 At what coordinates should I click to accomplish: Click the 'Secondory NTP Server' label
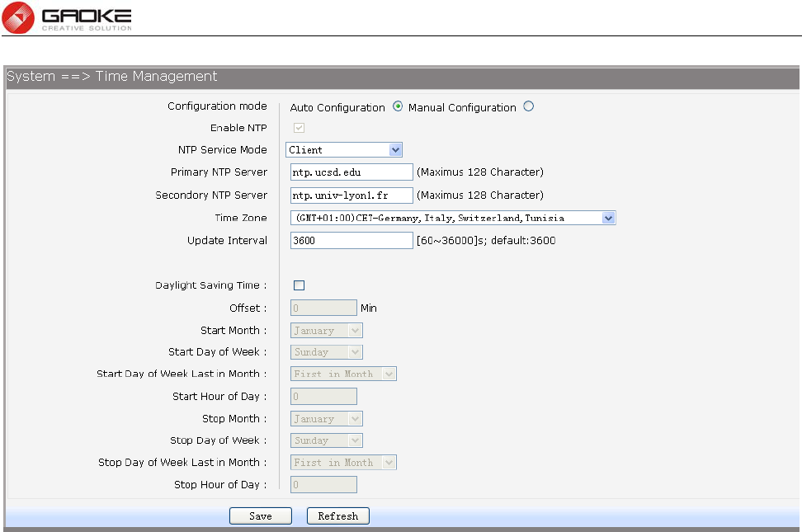pyautogui.click(x=211, y=195)
